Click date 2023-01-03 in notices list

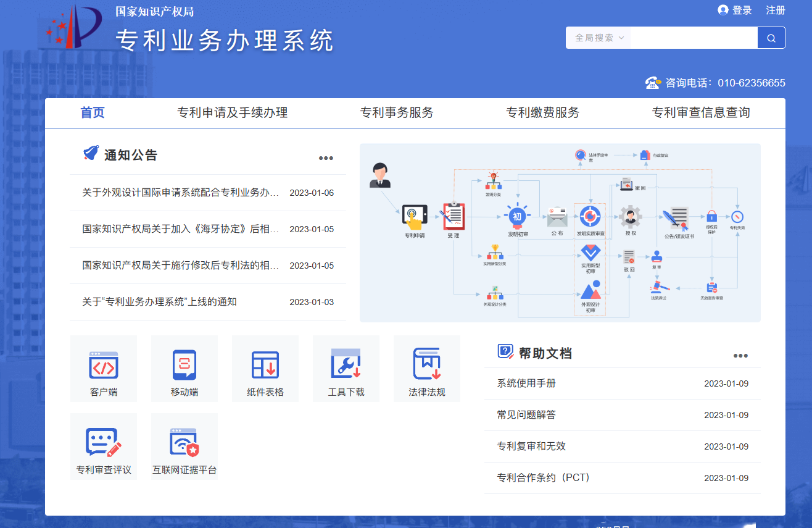[x=312, y=302]
